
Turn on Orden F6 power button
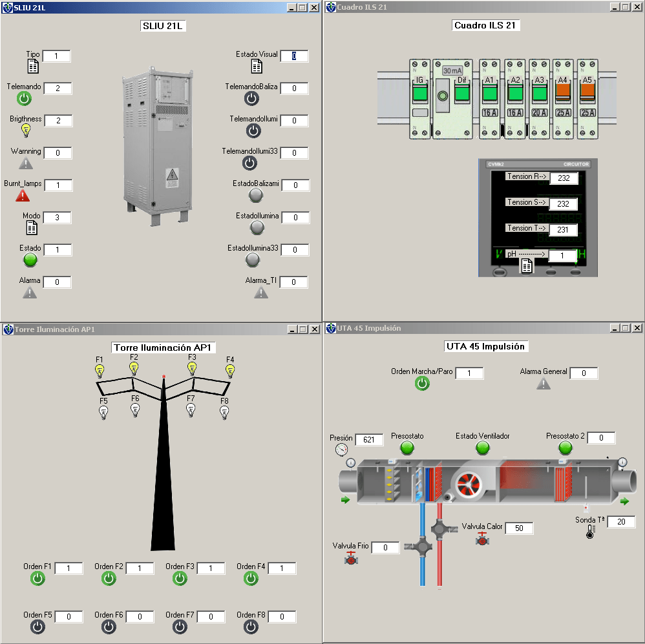coord(109,627)
